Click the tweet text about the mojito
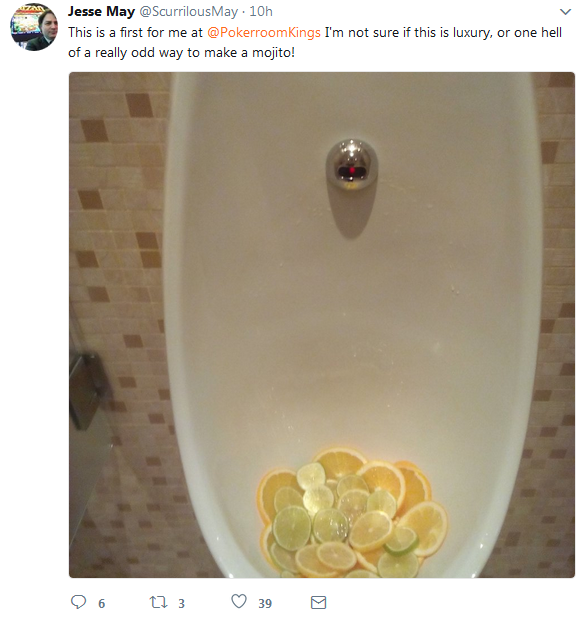The image size is (584, 617). click(x=181, y=53)
